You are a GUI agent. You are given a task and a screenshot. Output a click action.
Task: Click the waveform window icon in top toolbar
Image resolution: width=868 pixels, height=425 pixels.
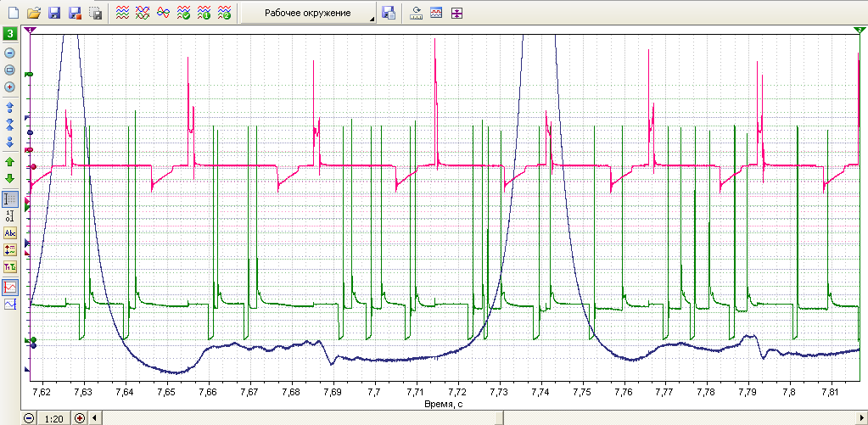436,14
